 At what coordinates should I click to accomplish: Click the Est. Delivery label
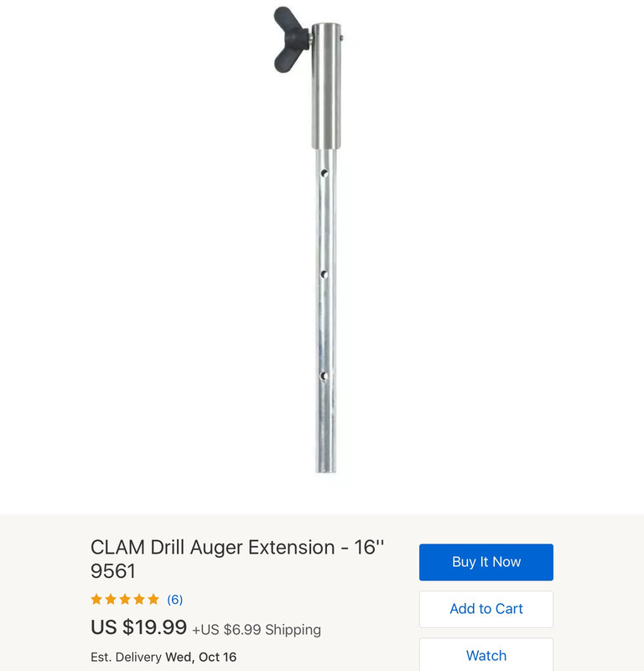127,657
